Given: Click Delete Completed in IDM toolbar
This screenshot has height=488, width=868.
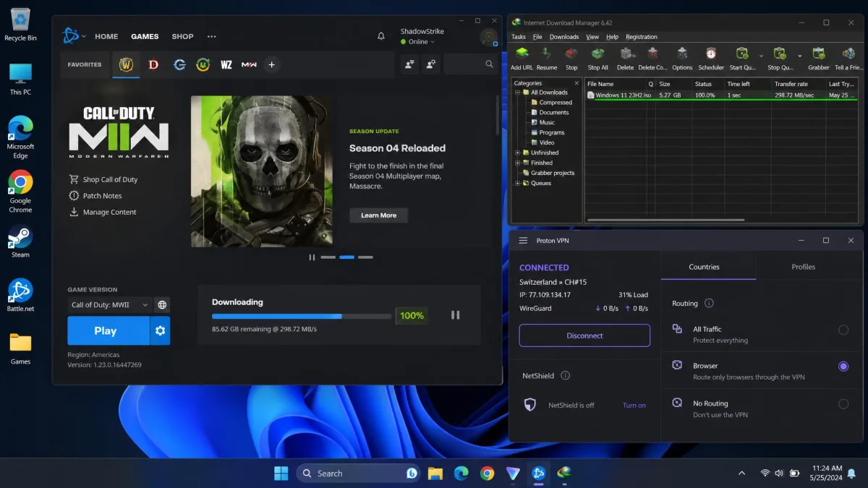Looking at the screenshot, I should pos(652,58).
